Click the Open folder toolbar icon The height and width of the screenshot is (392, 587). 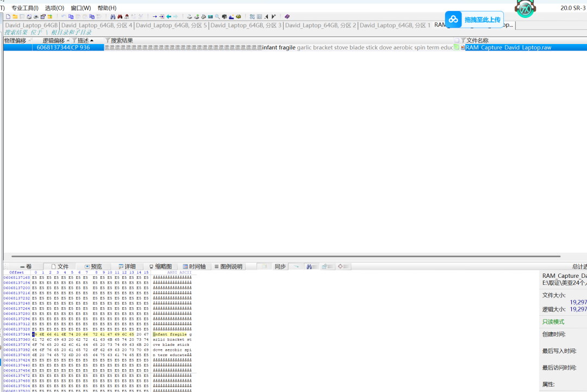[x=15, y=16]
